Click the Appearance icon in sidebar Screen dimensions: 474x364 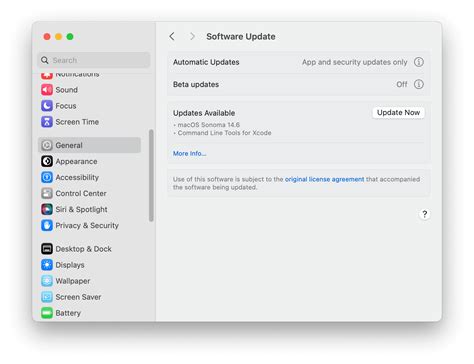(x=47, y=161)
